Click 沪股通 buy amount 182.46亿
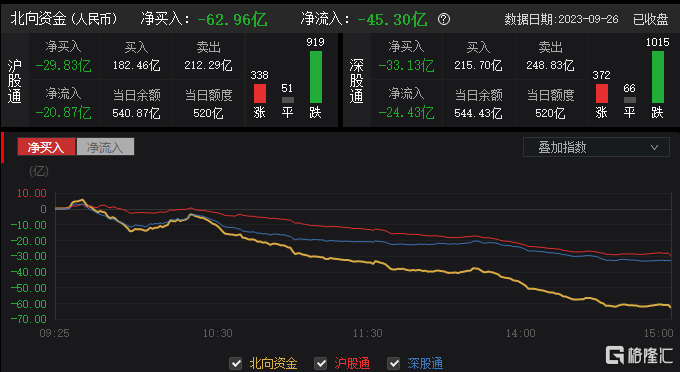The width and height of the screenshot is (680, 372). coord(136,65)
